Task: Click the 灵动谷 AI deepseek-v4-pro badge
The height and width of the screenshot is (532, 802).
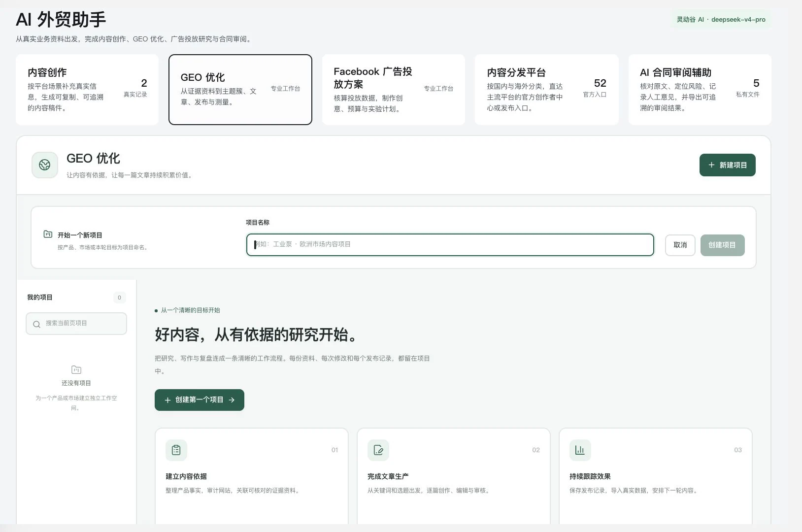Action: click(x=721, y=20)
